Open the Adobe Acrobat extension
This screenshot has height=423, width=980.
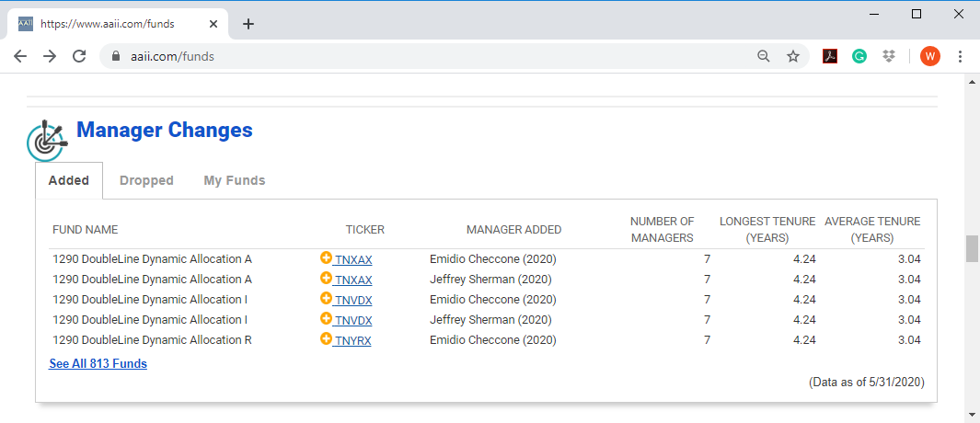[829, 56]
